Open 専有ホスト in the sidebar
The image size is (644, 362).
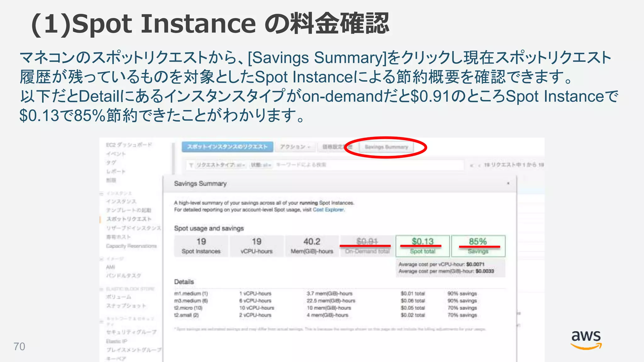click(118, 237)
